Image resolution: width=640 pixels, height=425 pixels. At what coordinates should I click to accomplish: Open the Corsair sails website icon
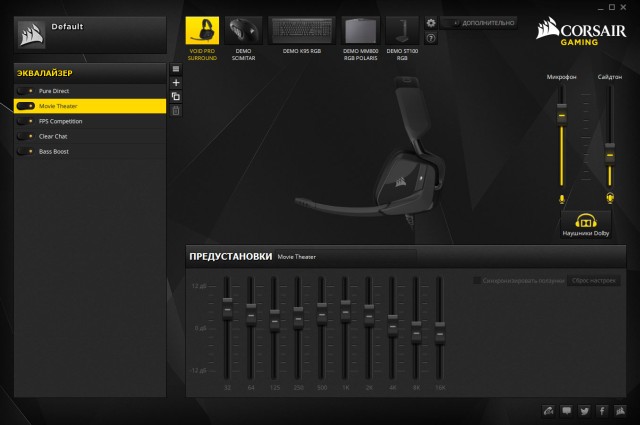pos(620,411)
